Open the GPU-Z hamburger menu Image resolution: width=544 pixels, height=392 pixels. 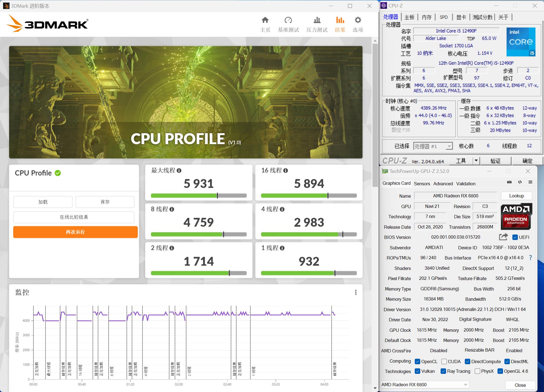tap(530, 182)
